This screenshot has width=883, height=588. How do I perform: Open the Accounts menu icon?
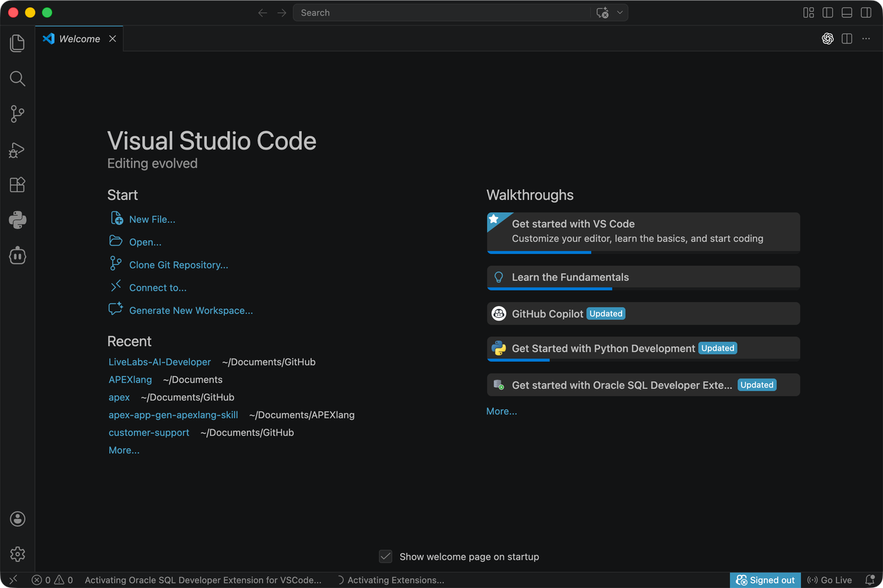[x=17, y=519]
